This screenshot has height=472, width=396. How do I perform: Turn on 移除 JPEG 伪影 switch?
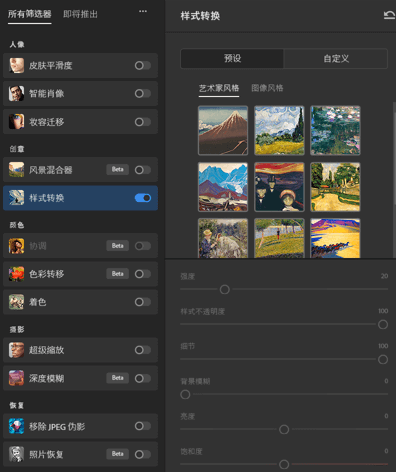click(x=143, y=426)
